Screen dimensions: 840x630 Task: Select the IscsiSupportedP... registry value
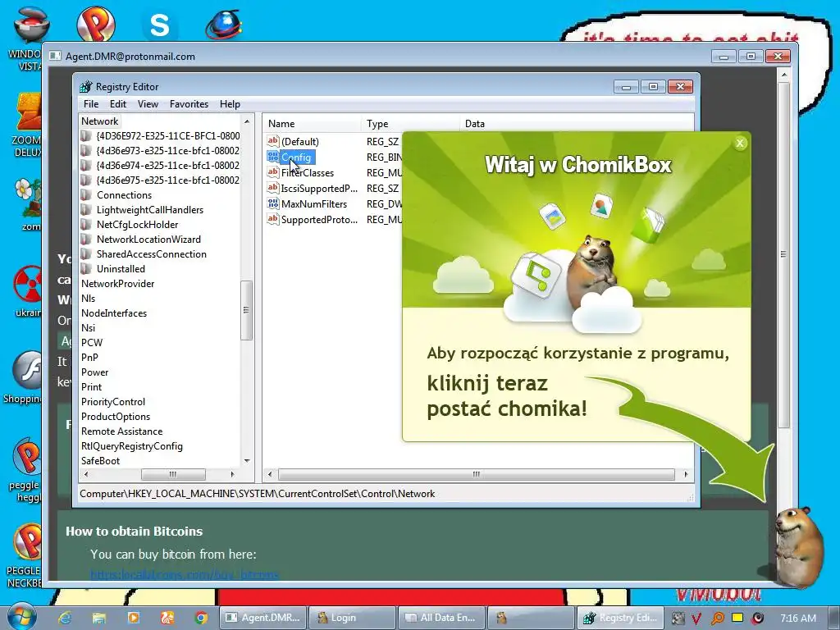pos(319,188)
